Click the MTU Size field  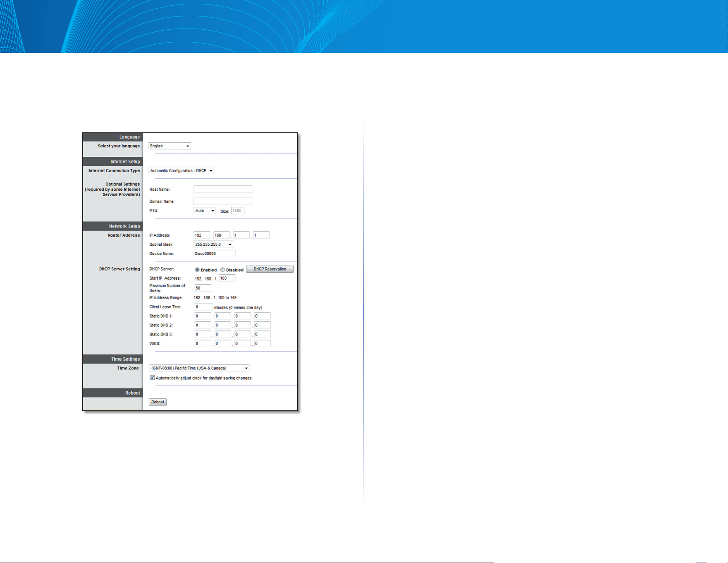tap(238, 211)
